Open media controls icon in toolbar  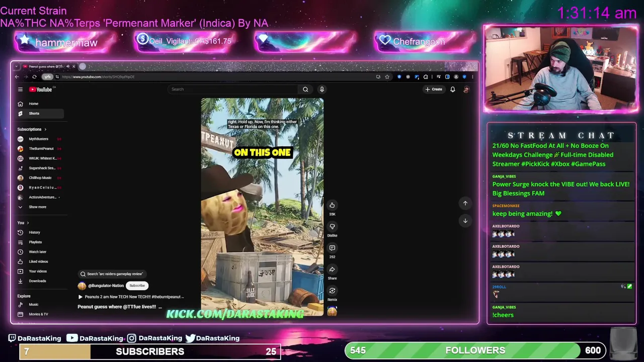[x=439, y=77]
